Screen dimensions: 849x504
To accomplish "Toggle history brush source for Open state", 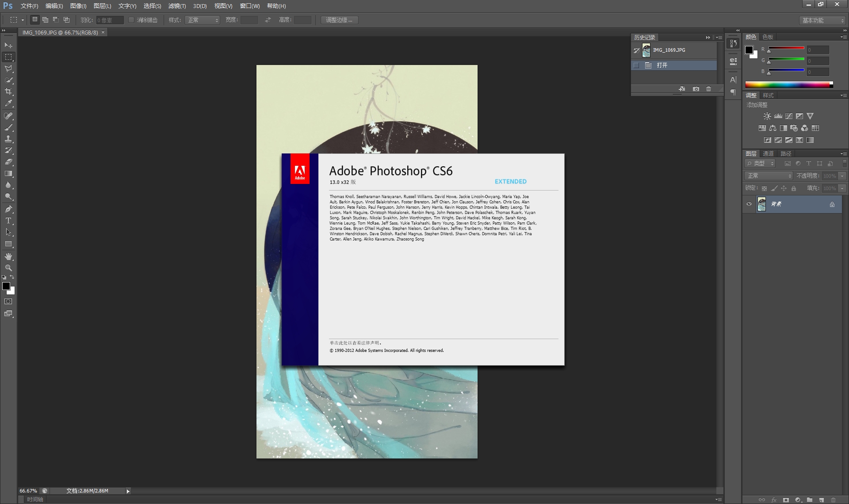I will pos(636,65).
